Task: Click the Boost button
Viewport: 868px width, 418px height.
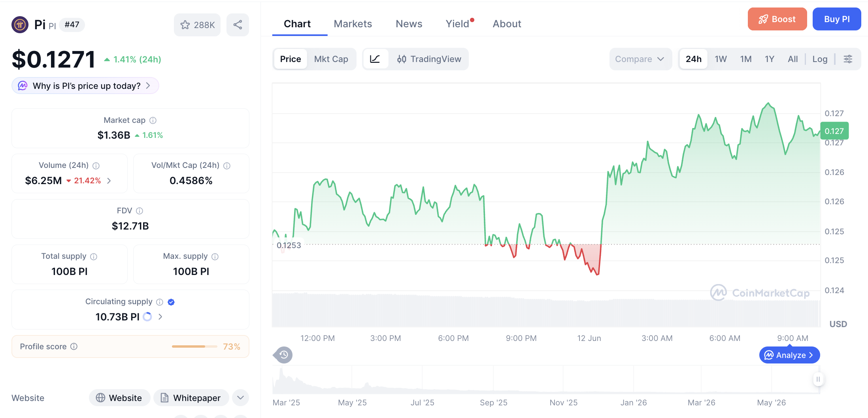Action: [777, 19]
